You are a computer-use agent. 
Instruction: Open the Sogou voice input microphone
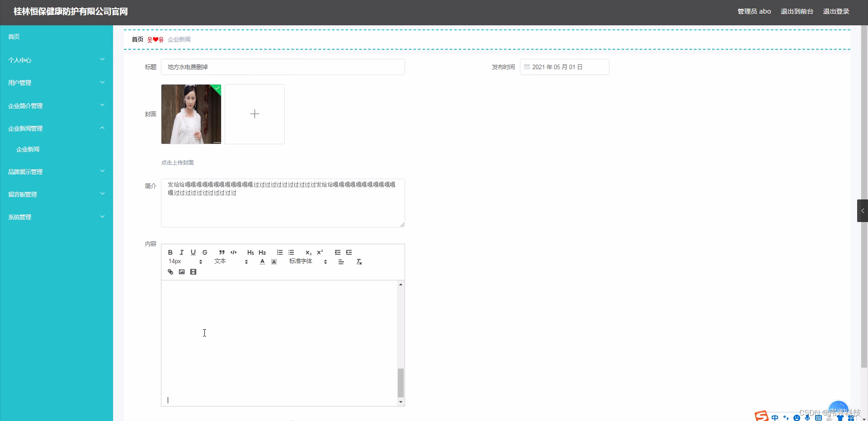tap(807, 417)
